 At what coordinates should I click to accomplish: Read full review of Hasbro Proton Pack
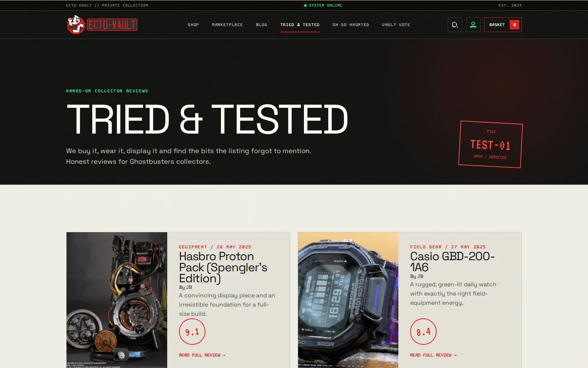[202, 355]
